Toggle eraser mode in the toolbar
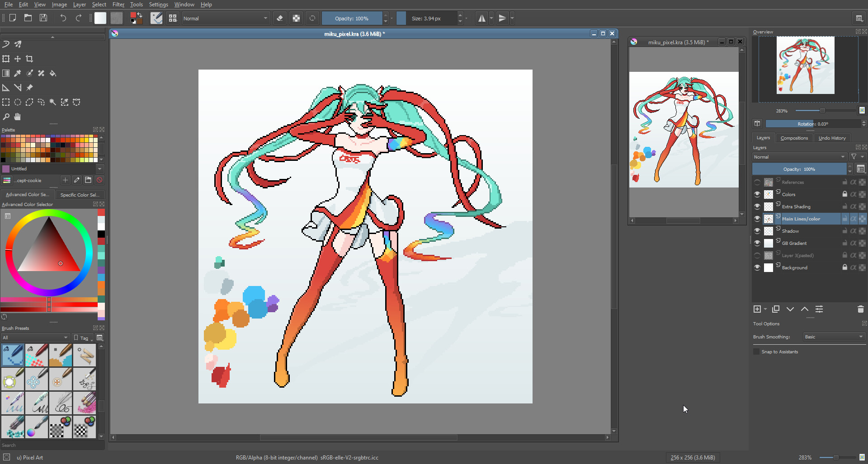This screenshot has height=464, width=868. pyautogui.click(x=280, y=18)
